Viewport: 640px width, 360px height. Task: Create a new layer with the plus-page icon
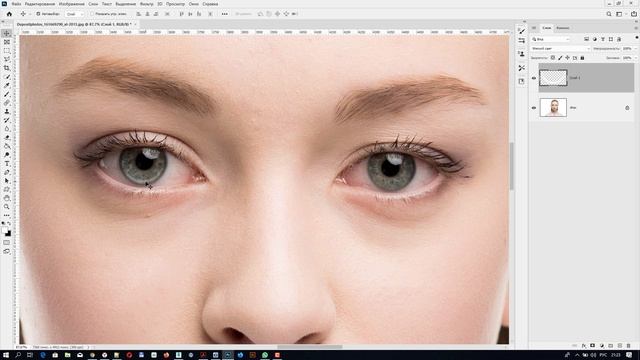[x=620, y=346]
